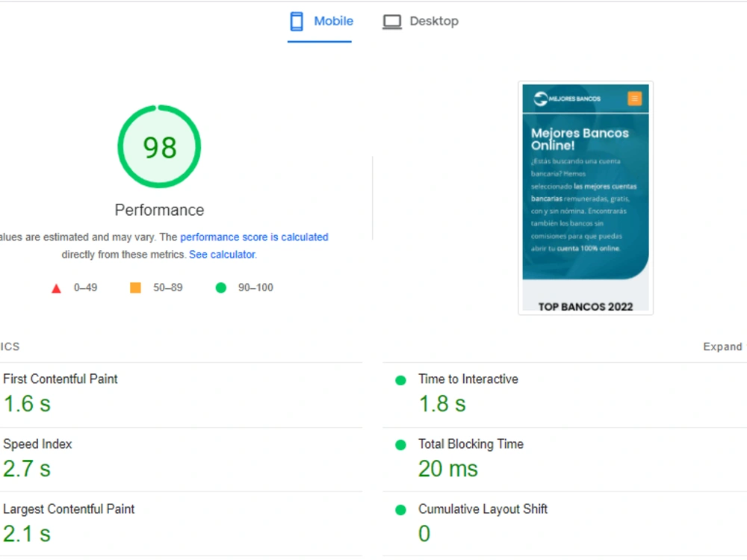Click the green dot beside Total Blocking Time
The height and width of the screenshot is (560, 747).
400,445
